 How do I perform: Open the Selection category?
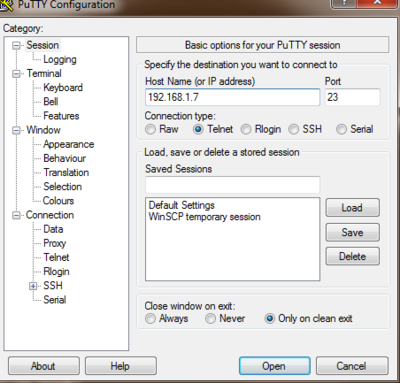pyautogui.click(x=63, y=187)
